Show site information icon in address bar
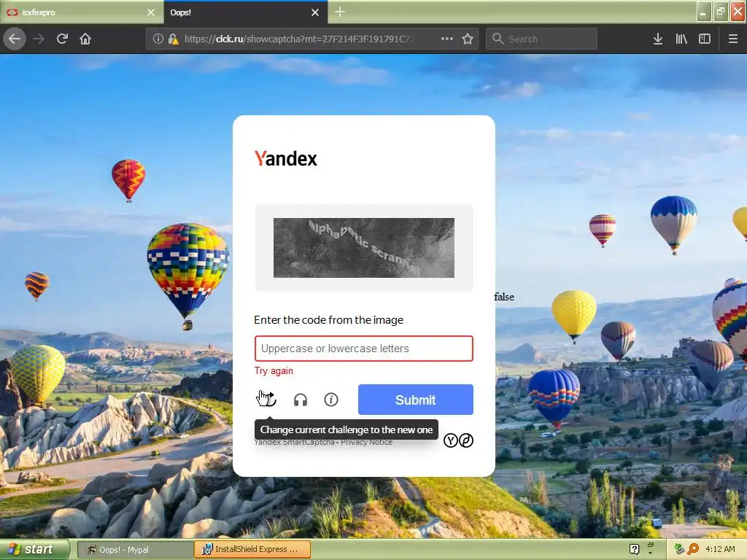 click(x=158, y=39)
